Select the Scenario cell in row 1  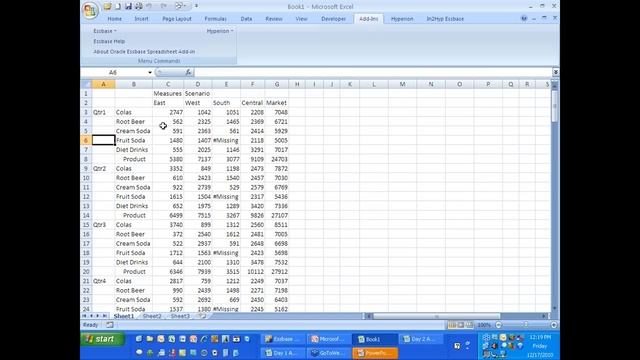(x=198, y=93)
